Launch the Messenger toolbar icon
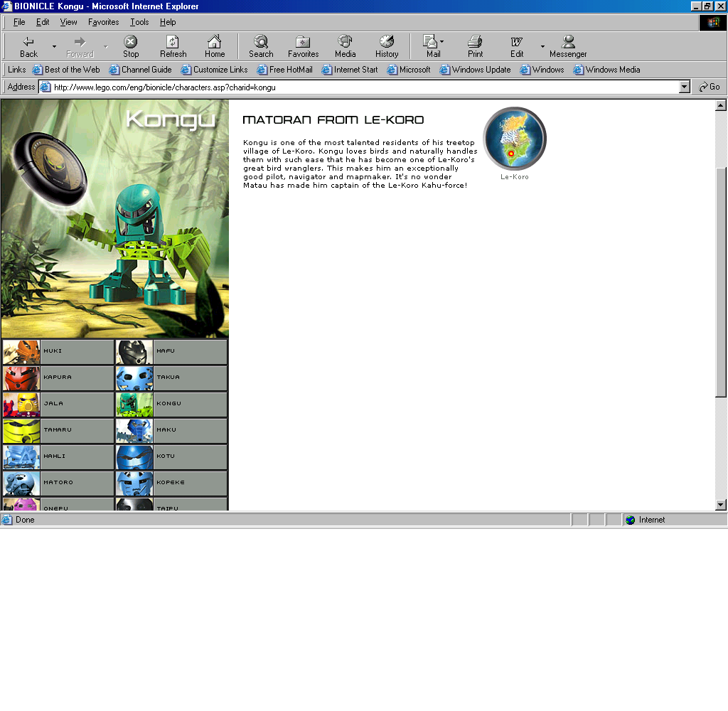This screenshot has height=711, width=728. [x=568, y=42]
